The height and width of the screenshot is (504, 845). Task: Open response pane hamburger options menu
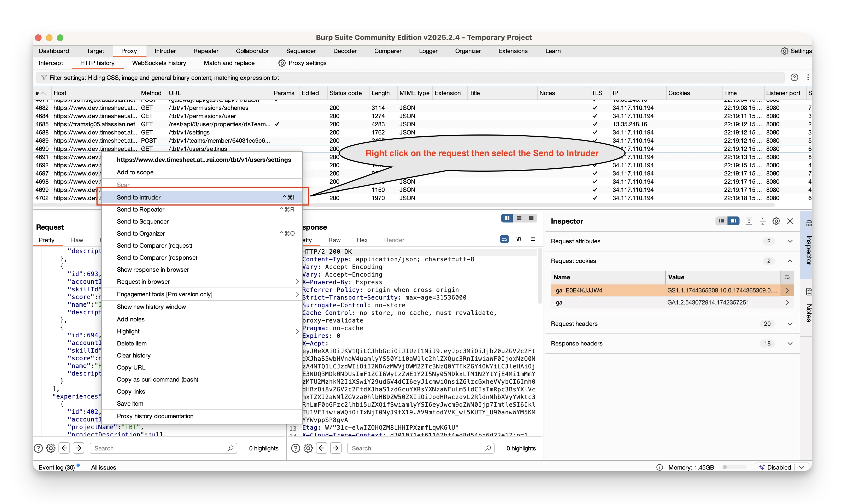[533, 239]
